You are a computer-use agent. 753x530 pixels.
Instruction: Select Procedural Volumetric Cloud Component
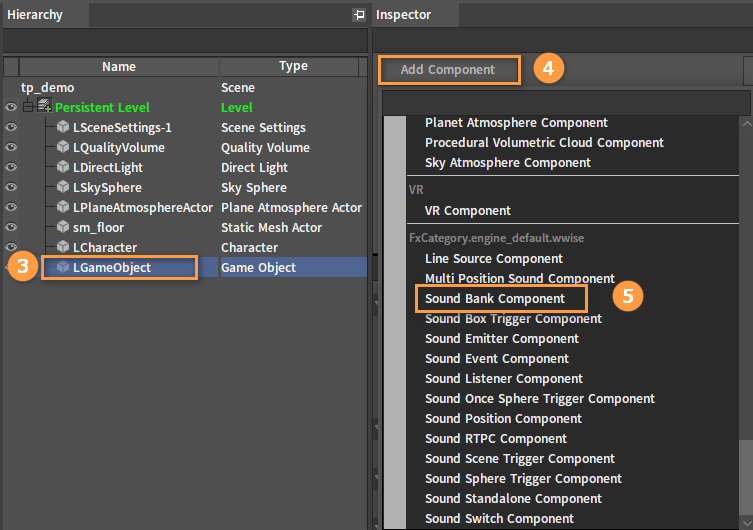click(x=544, y=143)
